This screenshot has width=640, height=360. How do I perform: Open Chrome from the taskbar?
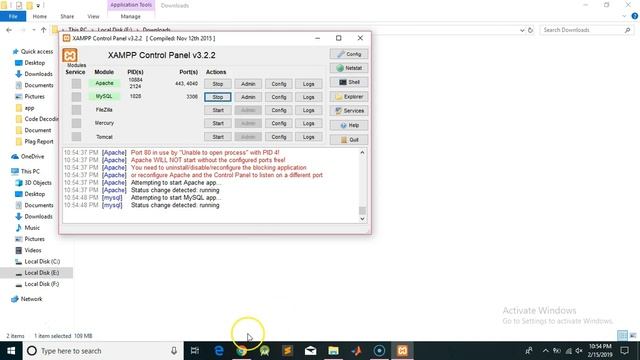(x=242, y=351)
